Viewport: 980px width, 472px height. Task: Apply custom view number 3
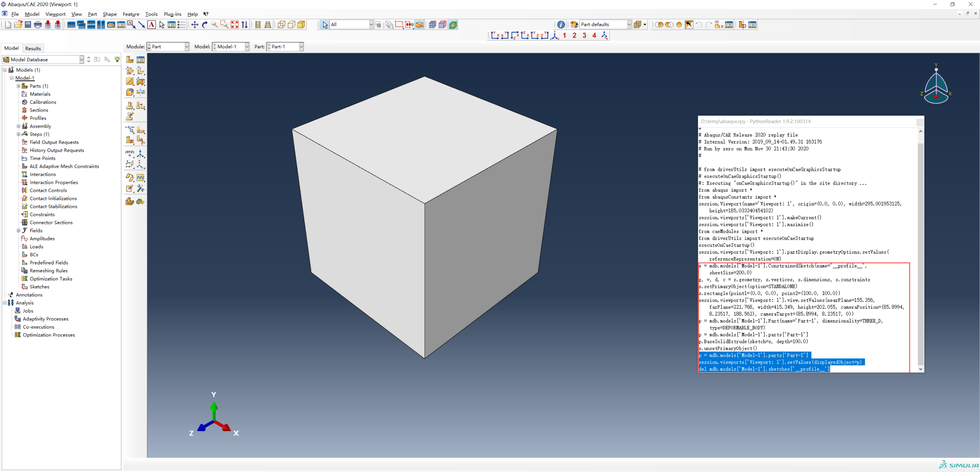pos(584,35)
